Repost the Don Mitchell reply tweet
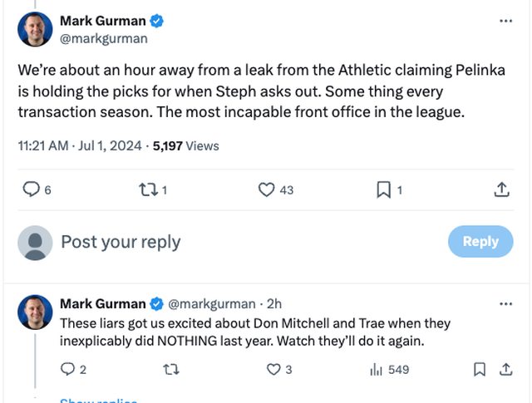The image size is (532, 403). tap(171, 369)
